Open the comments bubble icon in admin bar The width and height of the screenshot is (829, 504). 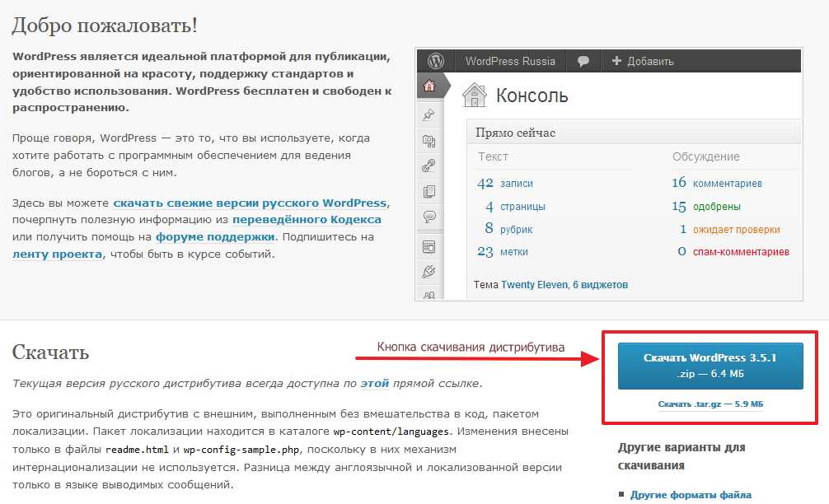[583, 61]
